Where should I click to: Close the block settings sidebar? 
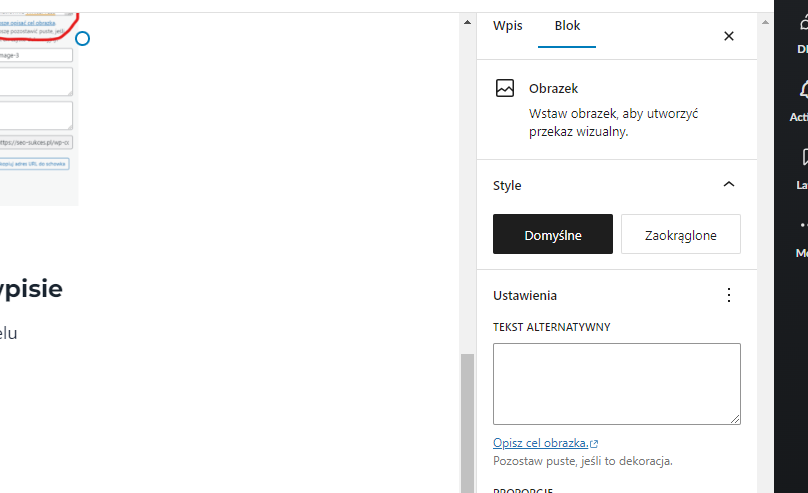[x=728, y=36]
